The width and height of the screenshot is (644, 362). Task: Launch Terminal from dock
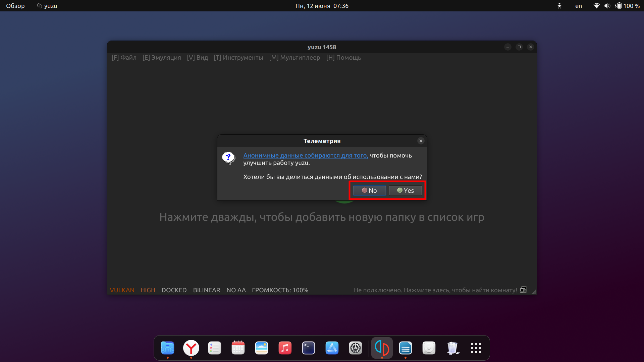pyautogui.click(x=309, y=348)
